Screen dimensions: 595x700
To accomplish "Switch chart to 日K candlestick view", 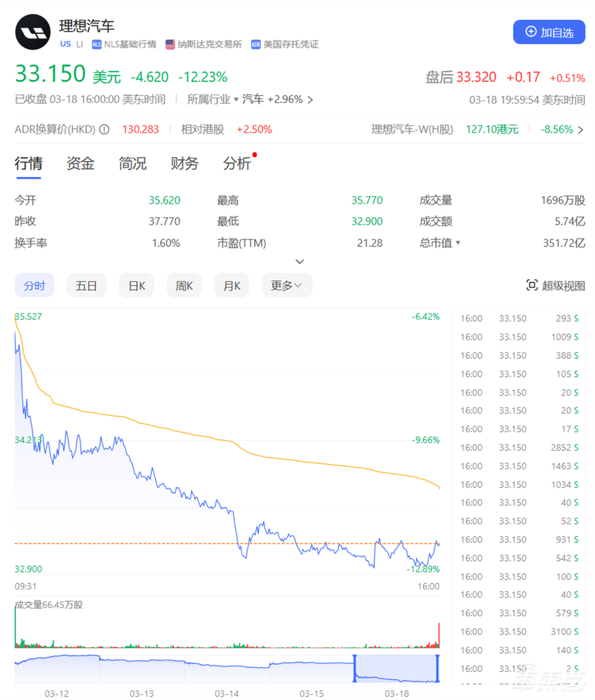I will (136, 285).
